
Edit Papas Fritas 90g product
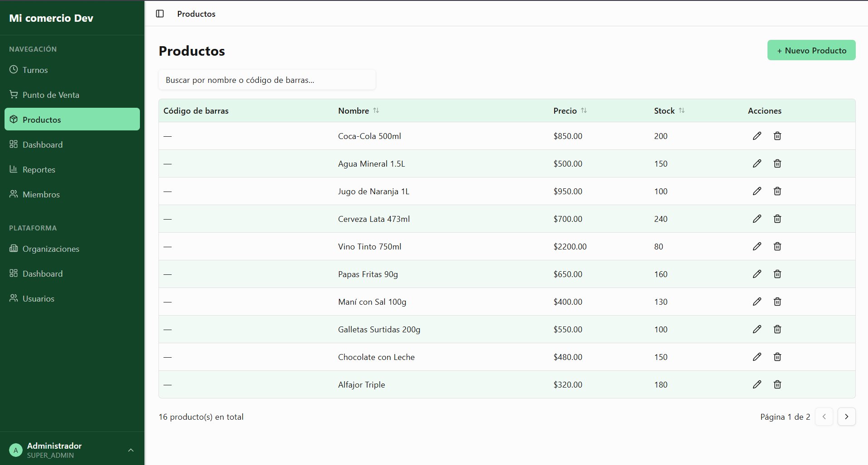tap(757, 274)
